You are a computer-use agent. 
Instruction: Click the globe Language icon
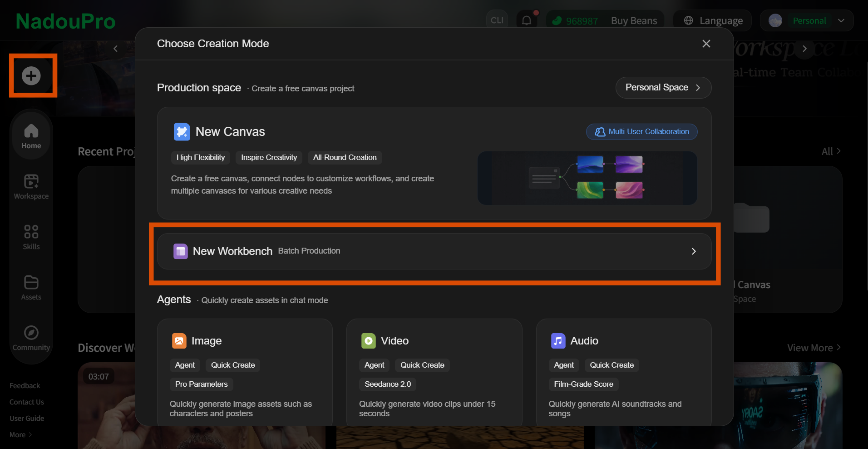[x=689, y=20]
